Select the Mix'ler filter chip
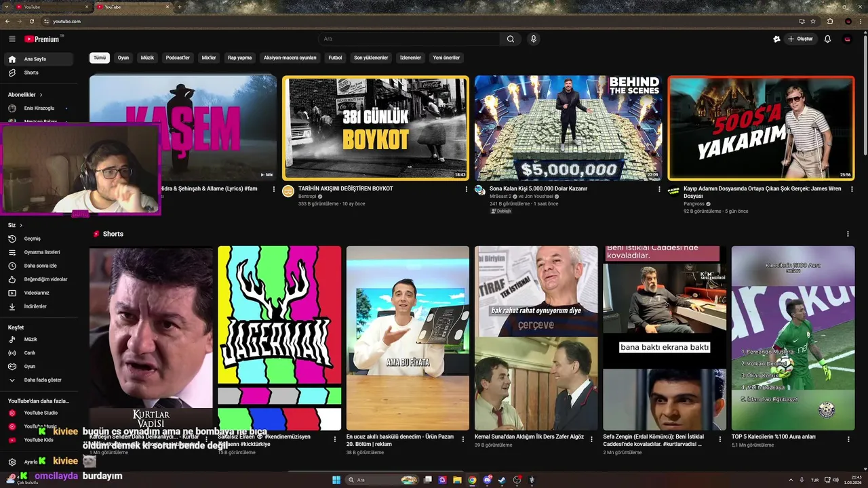The width and height of the screenshot is (868, 488). point(209,58)
